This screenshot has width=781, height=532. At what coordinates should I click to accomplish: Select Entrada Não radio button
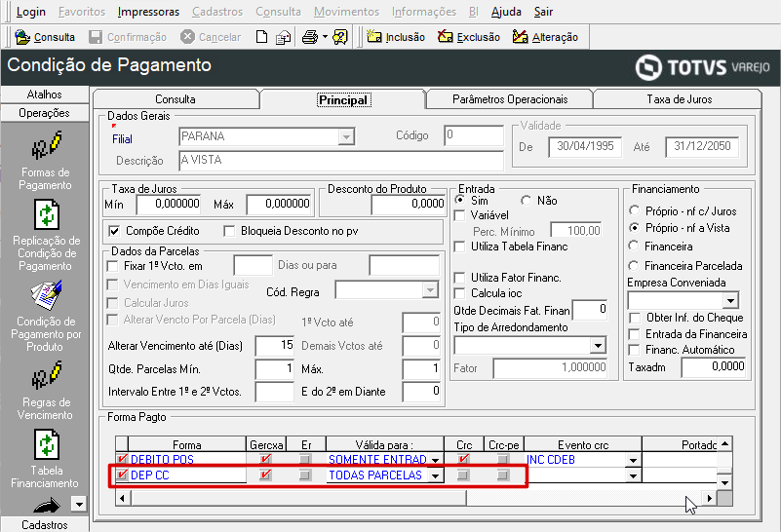coord(526,200)
